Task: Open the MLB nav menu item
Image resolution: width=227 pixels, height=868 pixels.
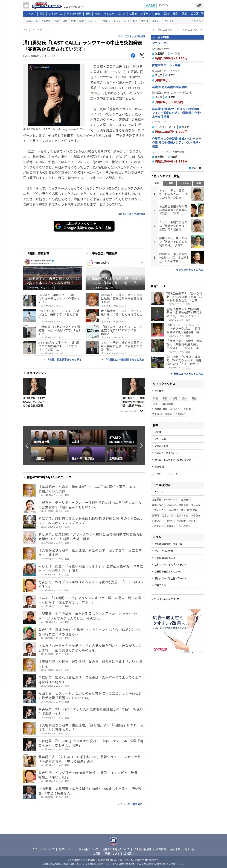Action: (97, 14)
